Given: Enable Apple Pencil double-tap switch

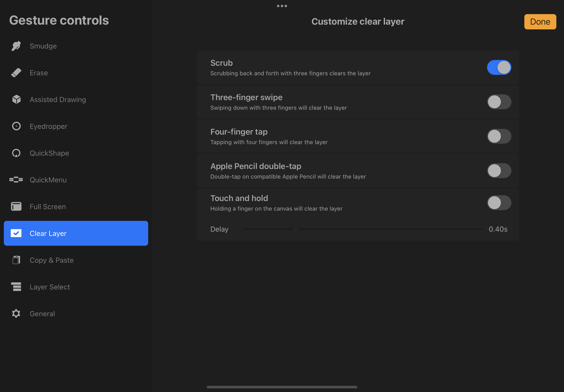Looking at the screenshot, I should pyautogui.click(x=499, y=171).
